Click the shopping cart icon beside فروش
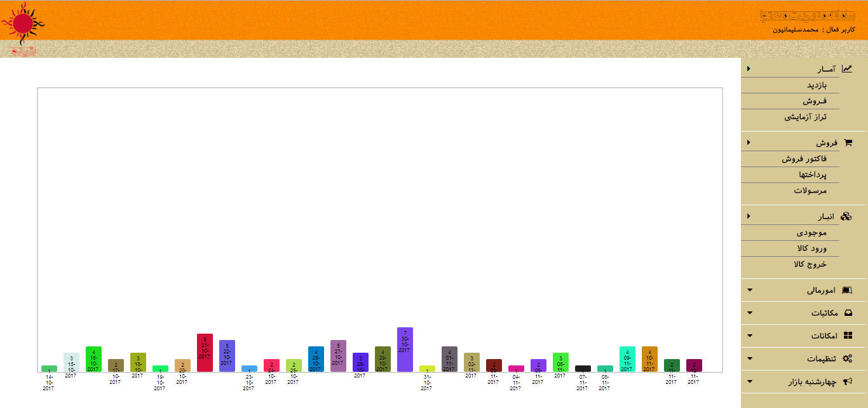This screenshot has height=408, width=868. pyautogui.click(x=846, y=143)
